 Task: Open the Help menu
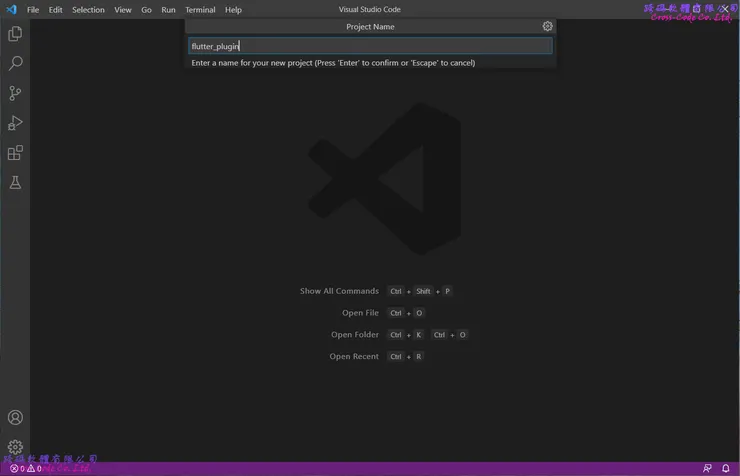[x=233, y=10]
